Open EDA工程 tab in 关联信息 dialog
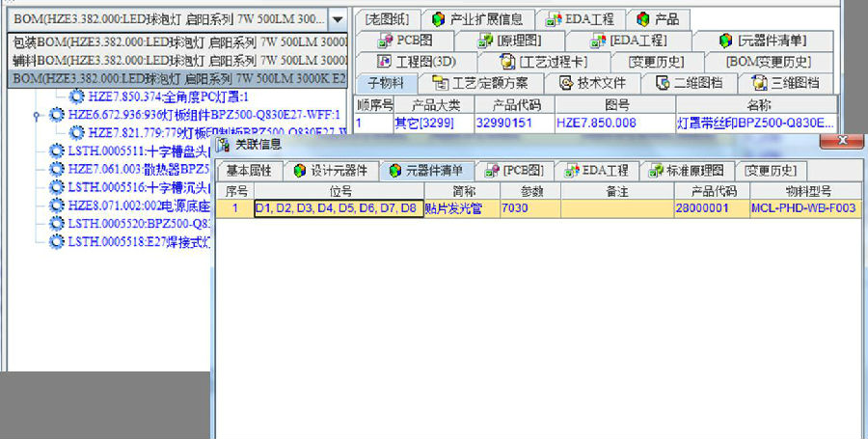Viewport: 868px width, 439px height. click(x=596, y=171)
